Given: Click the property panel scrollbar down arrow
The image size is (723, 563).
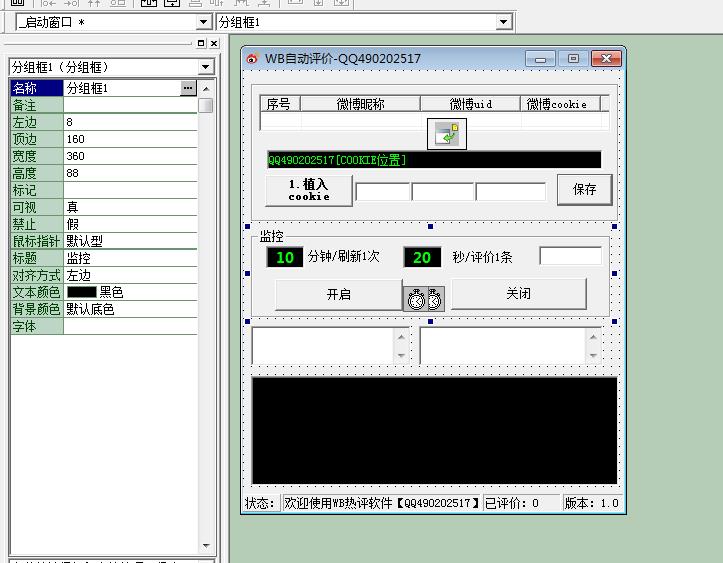Looking at the screenshot, I should coord(206,546).
